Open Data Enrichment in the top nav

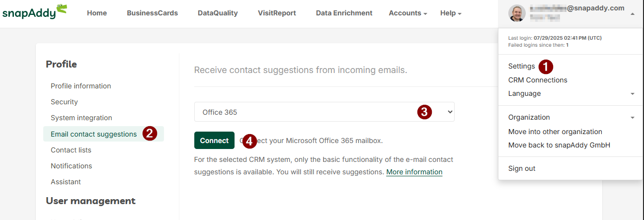[344, 13]
